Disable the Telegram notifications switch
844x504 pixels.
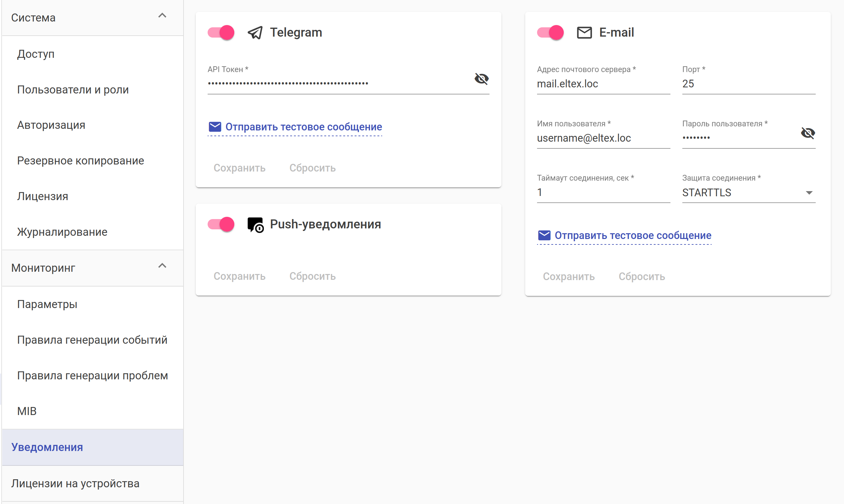221,32
